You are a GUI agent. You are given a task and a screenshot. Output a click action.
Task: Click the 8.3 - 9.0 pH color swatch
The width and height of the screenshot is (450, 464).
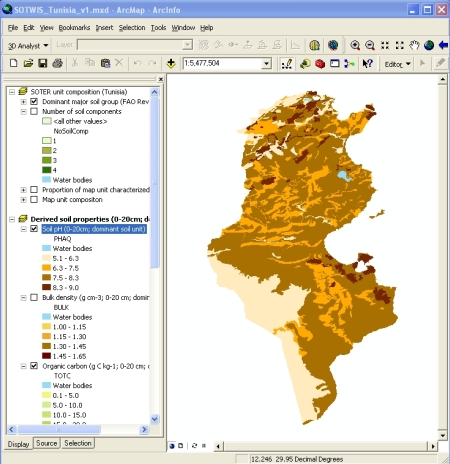[x=46, y=287]
